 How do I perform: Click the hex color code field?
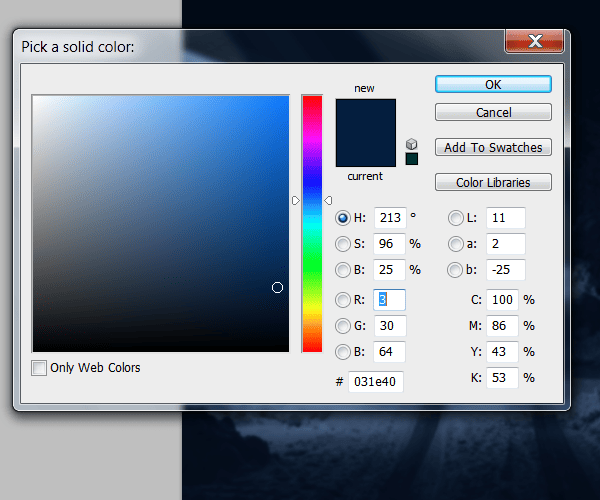375,381
